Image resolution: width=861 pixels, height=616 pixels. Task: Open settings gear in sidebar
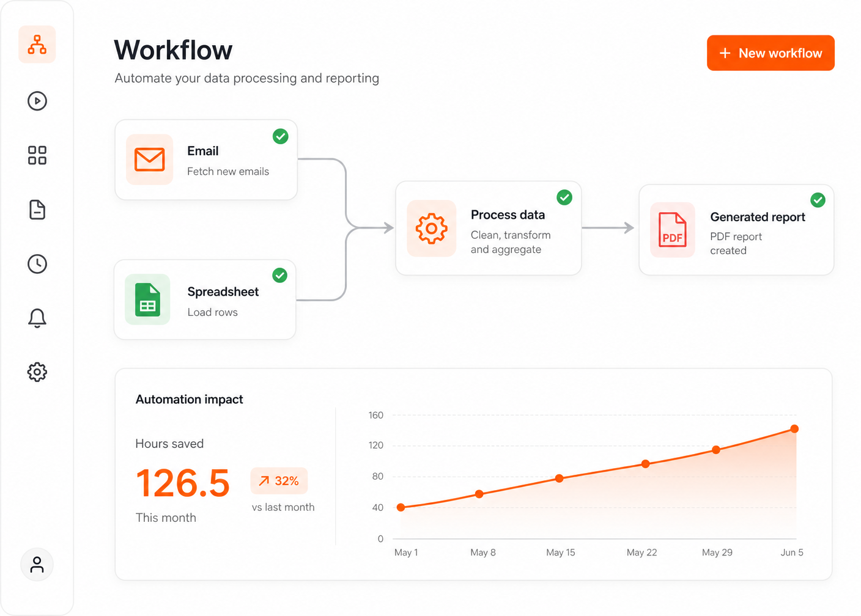click(37, 372)
